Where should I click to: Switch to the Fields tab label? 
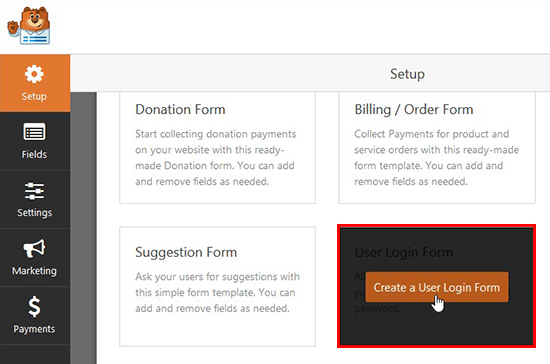pyautogui.click(x=34, y=154)
